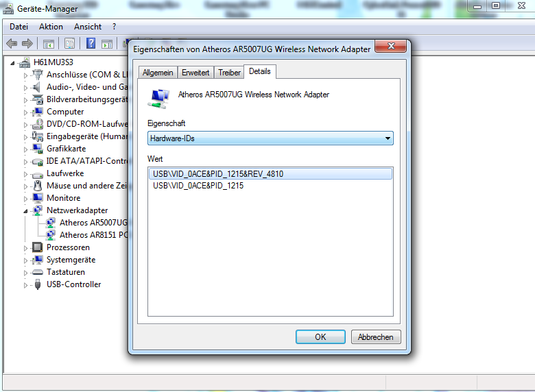This screenshot has height=392, width=535.
Task: Select the Tastaturen tree label
Action: pyautogui.click(x=66, y=272)
